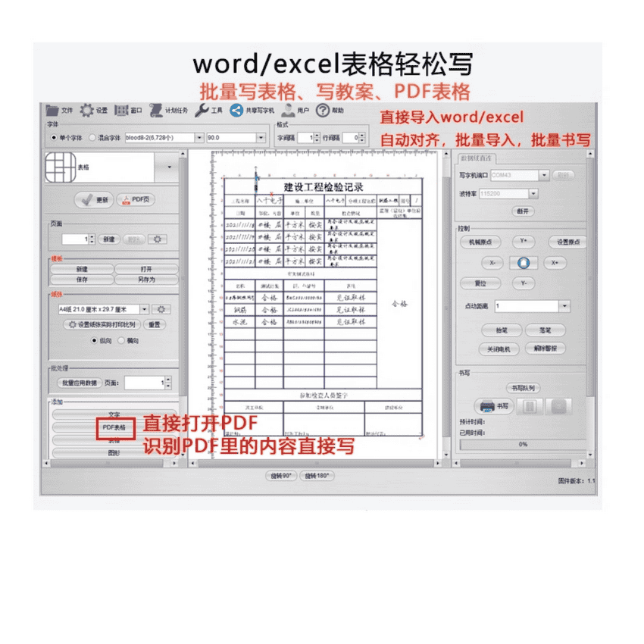
Task: Open the 90.0 font size dropdown
Action: click(x=261, y=138)
